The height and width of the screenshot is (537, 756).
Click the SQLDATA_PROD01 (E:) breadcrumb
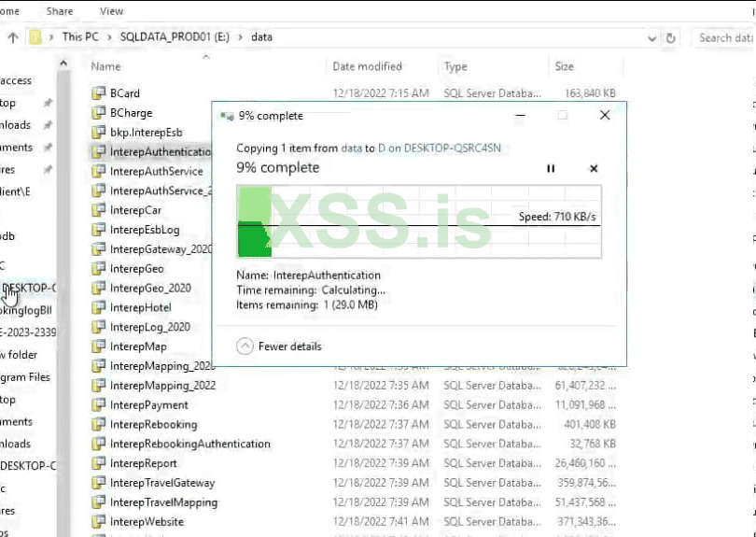click(x=175, y=37)
